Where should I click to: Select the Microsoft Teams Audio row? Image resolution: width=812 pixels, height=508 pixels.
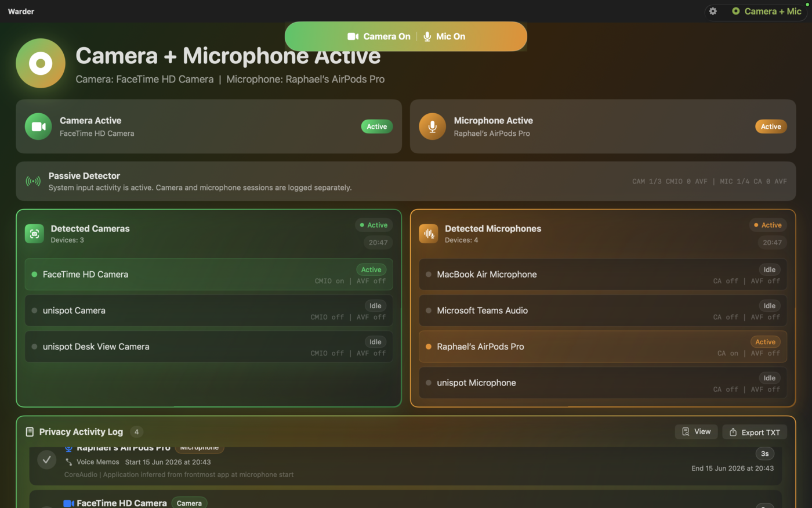click(603, 311)
